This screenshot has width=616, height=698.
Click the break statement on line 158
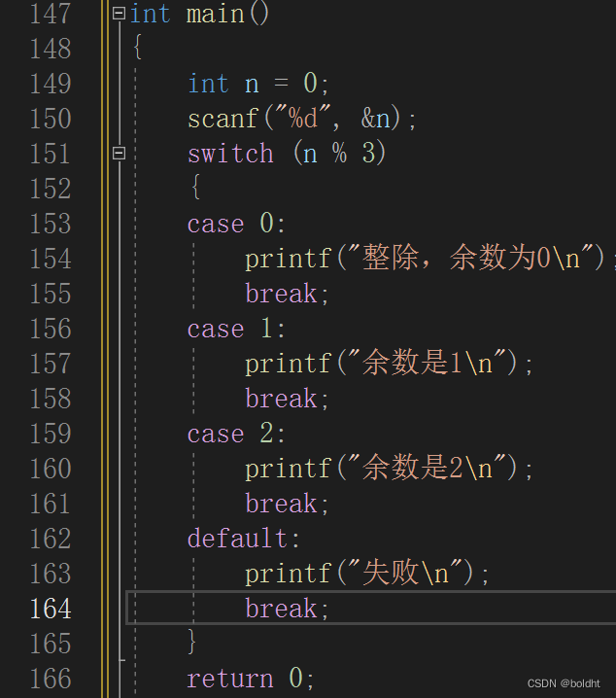coord(287,399)
